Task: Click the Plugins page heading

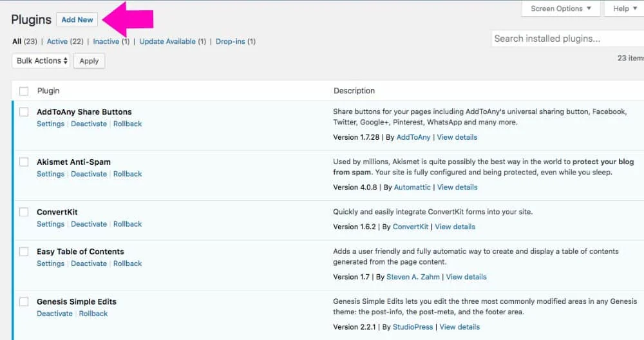Action: pyautogui.click(x=31, y=20)
